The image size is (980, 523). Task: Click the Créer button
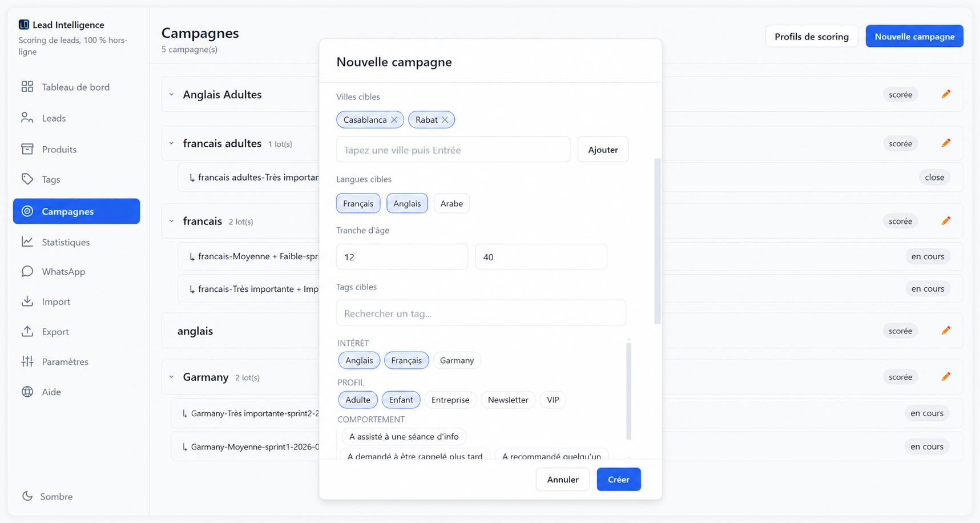point(619,479)
